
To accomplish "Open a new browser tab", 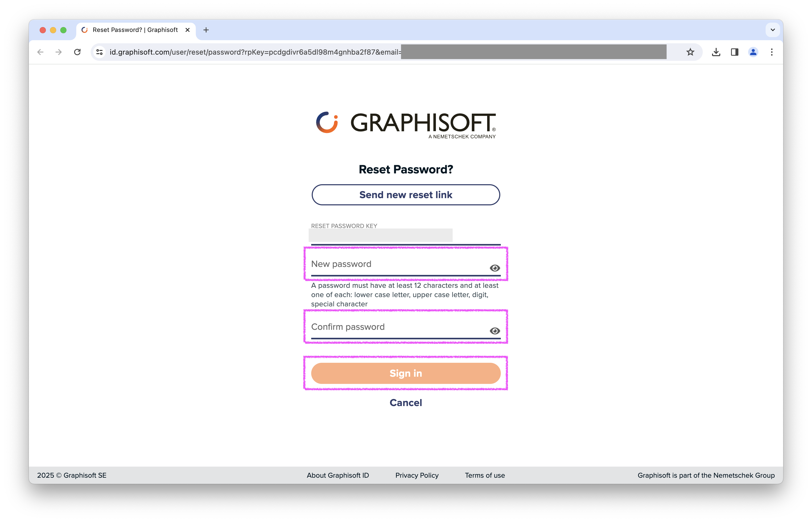I will 206,30.
